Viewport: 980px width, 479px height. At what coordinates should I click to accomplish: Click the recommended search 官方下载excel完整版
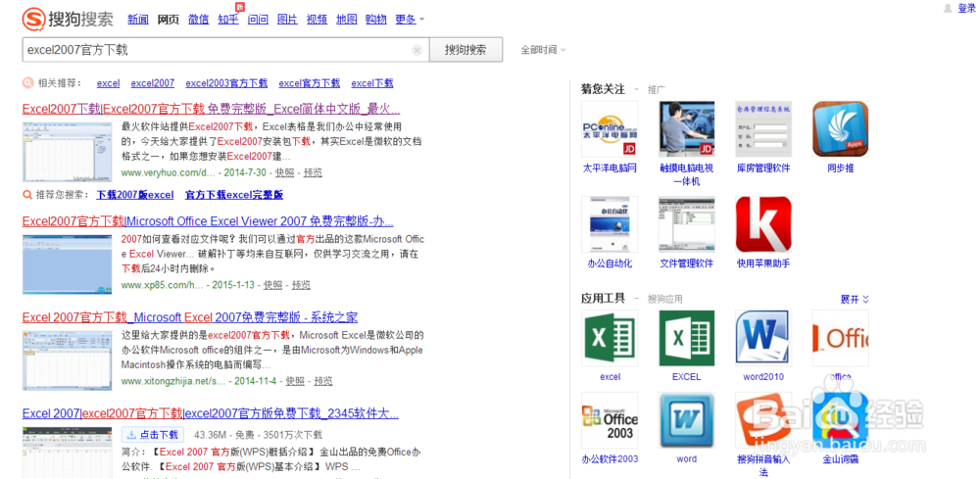[x=234, y=195]
